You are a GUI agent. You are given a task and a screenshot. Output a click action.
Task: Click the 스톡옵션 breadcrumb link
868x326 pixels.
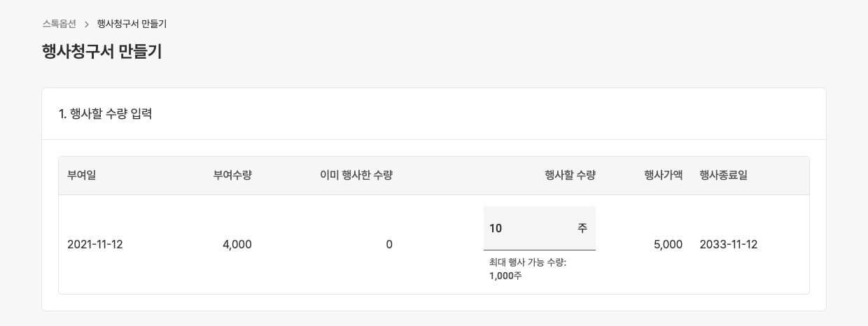[59, 24]
